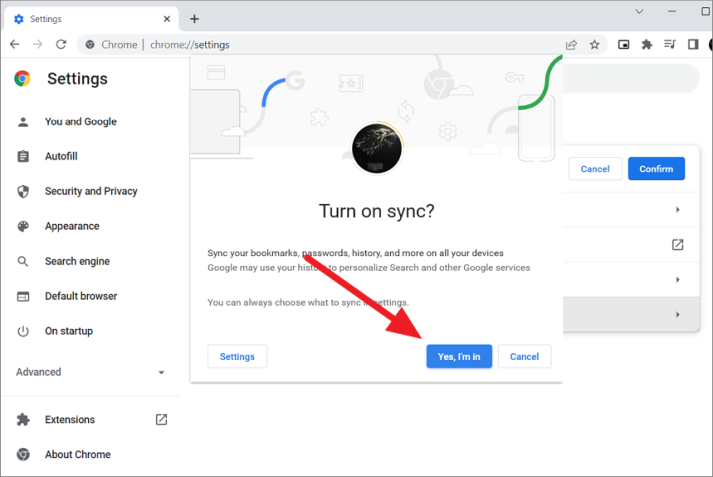Expand the highlighted bottom row arrow
The image size is (713, 477).
click(678, 314)
